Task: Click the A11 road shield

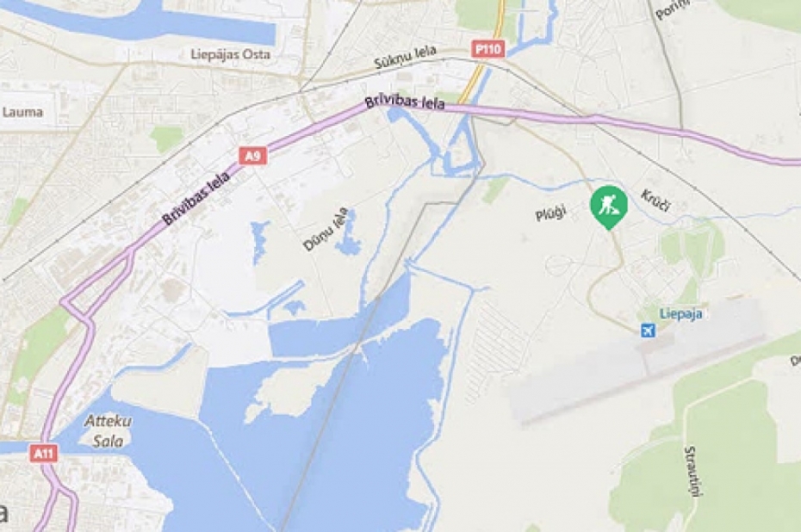Action: tap(43, 453)
